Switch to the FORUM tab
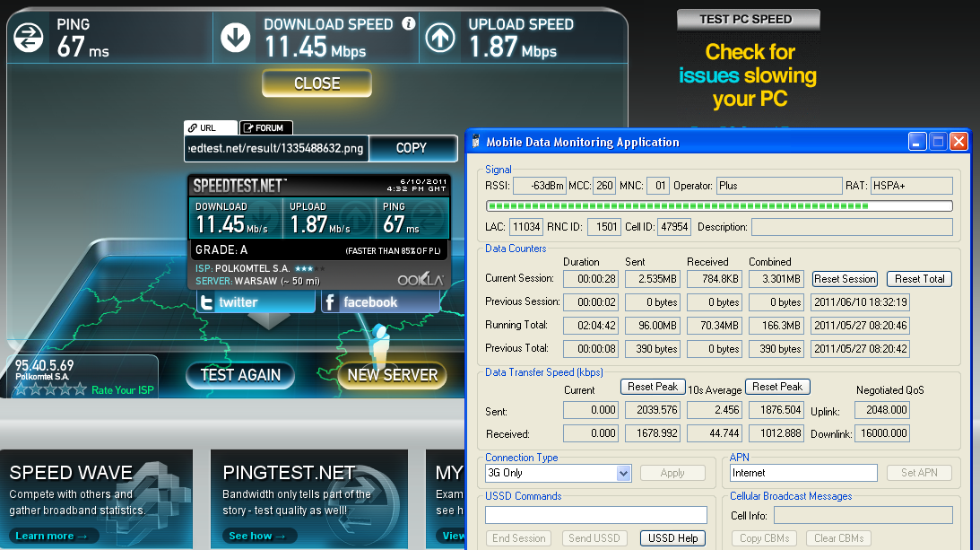 pyautogui.click(x=266, y=127)
